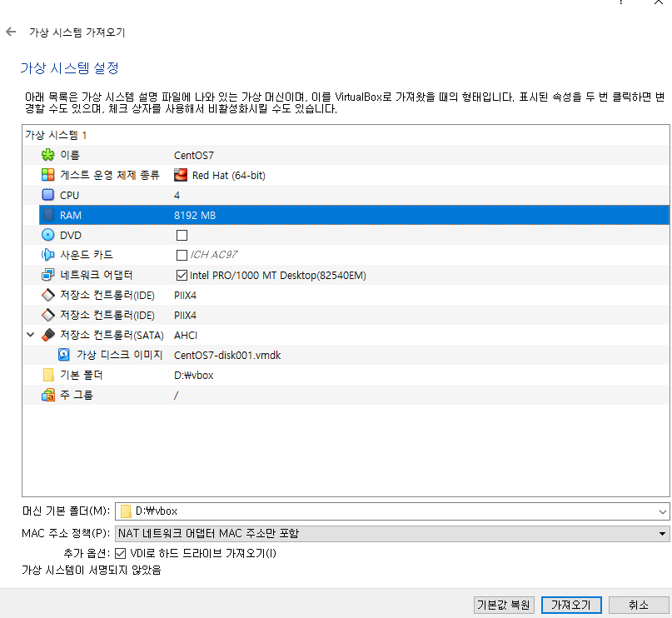Click the 네트워크 어댑터 monitor icon
This screenshot has width=672, height=618.
point(48,275)
